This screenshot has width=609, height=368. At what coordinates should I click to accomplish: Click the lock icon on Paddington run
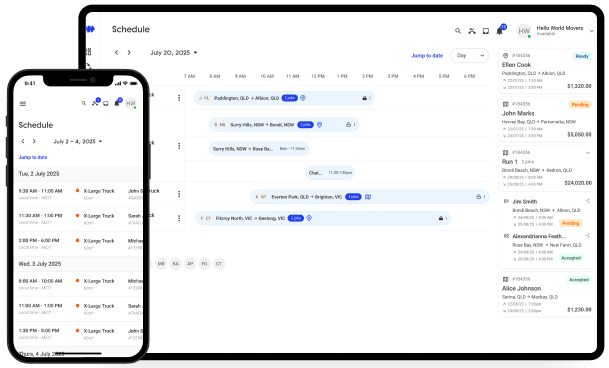[x=364, y=98]
